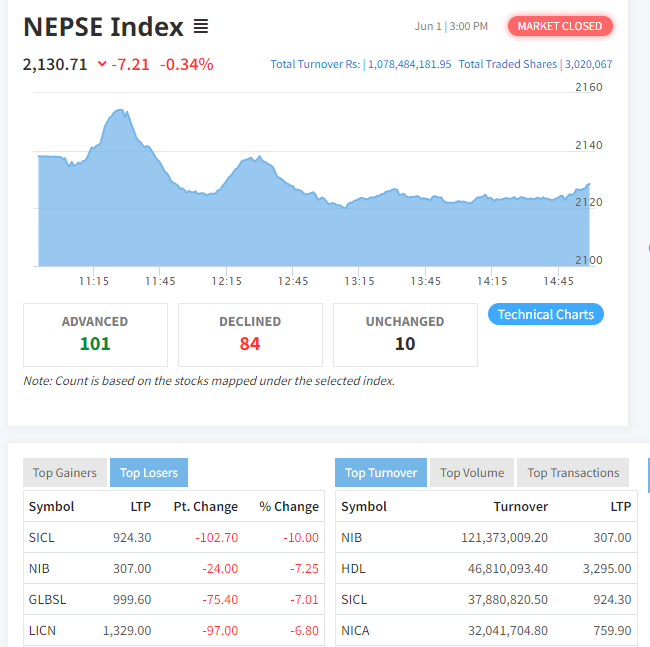
Task: Click the LICN symbol in losers list
Action: point(44,631)
